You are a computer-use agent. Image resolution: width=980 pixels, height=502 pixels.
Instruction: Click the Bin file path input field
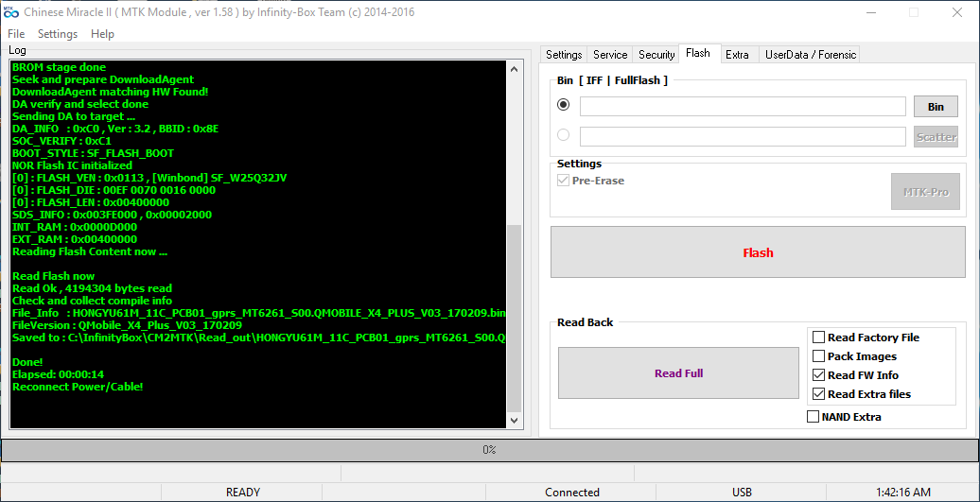pos(743,107)
